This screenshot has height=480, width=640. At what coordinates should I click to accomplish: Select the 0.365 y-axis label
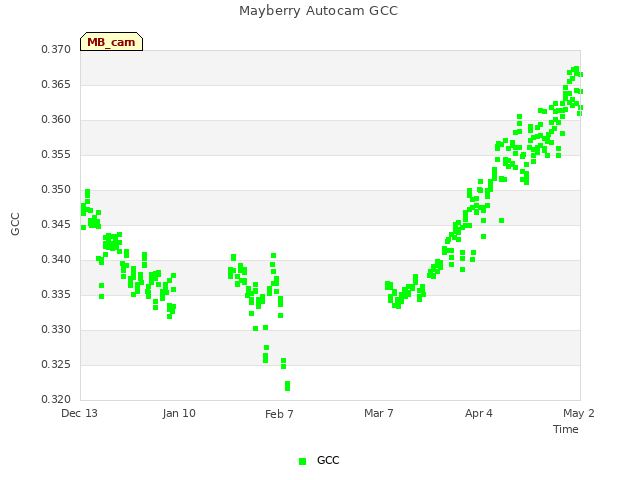pos(56,84)
